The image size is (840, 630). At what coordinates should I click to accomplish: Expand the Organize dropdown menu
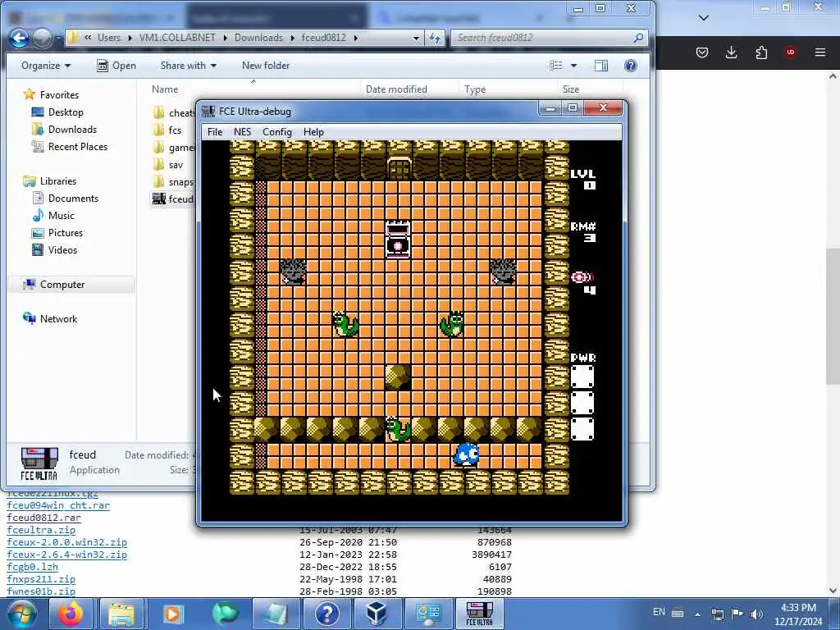46,66
